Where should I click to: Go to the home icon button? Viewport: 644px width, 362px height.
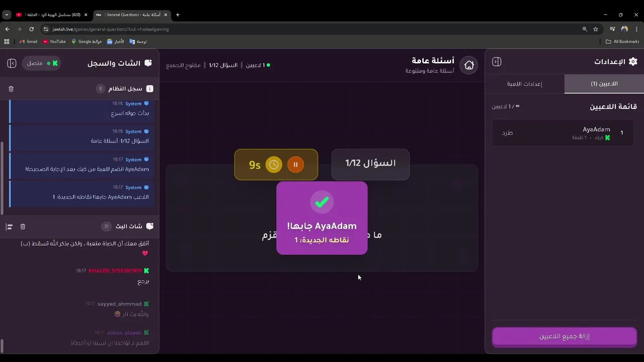coord(469,65)
